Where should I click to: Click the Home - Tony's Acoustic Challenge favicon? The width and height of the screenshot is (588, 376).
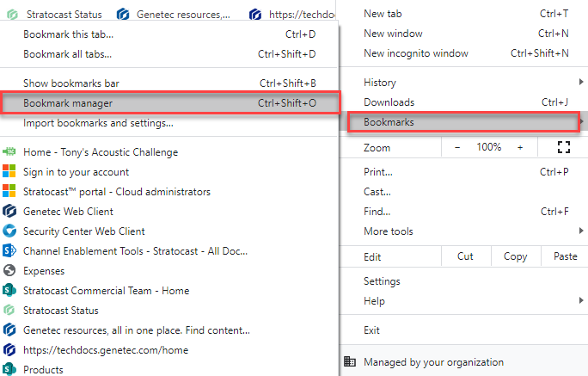coord(9,151)
